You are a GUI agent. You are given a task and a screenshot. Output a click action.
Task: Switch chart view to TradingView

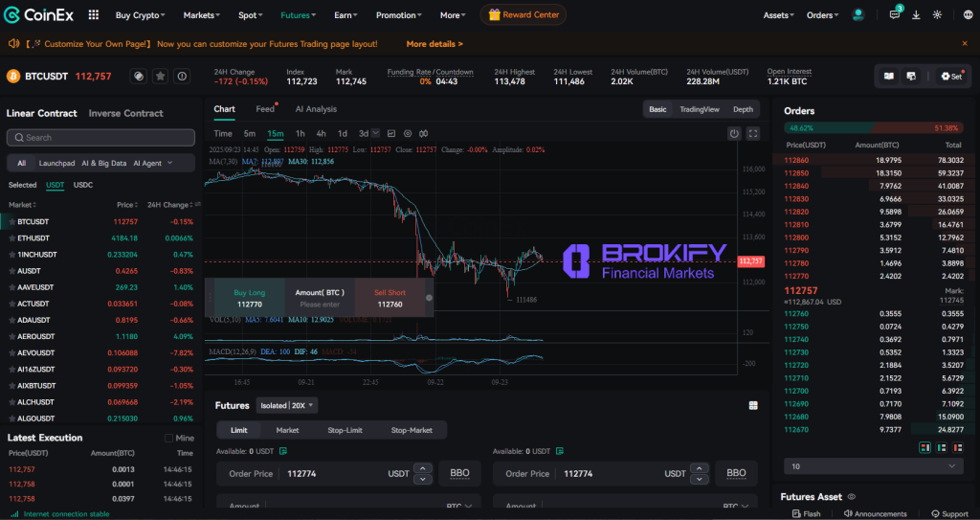coord(699,109)
